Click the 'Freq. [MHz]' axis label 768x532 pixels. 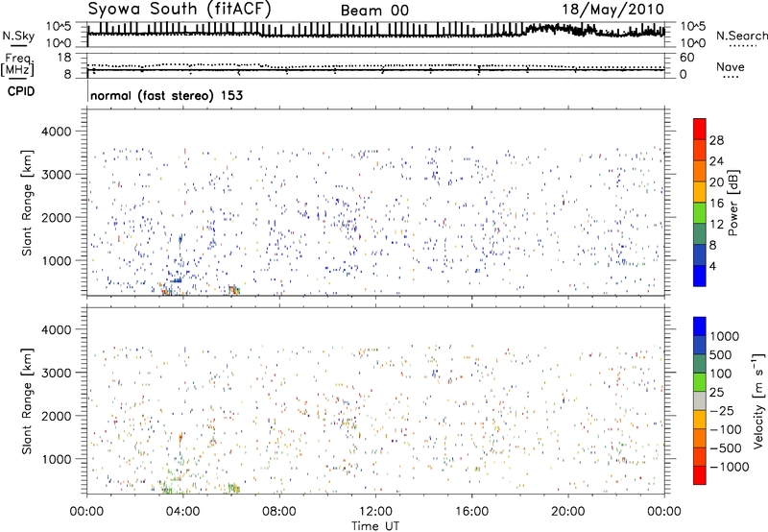pos(17,65)
